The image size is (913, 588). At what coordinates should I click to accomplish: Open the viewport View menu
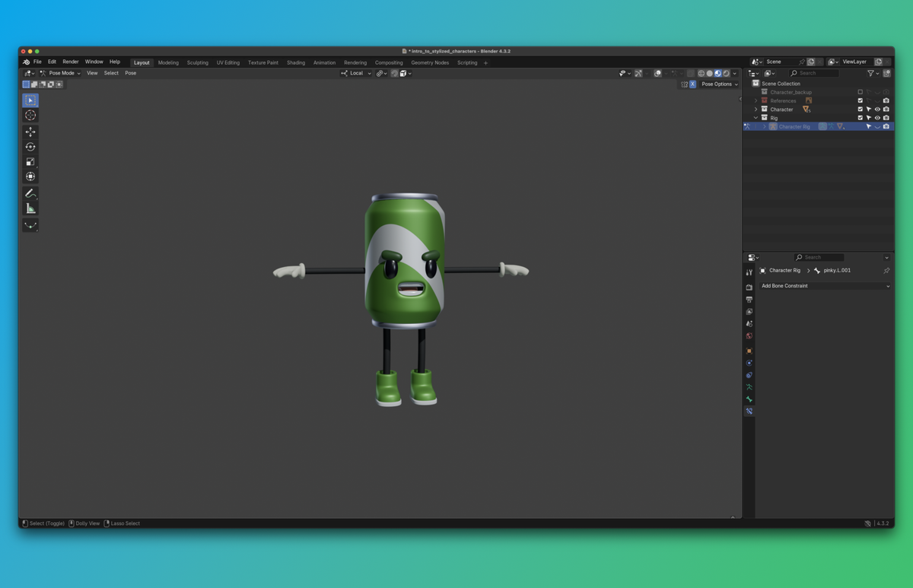pyautogui.click(x=92, y=73)
